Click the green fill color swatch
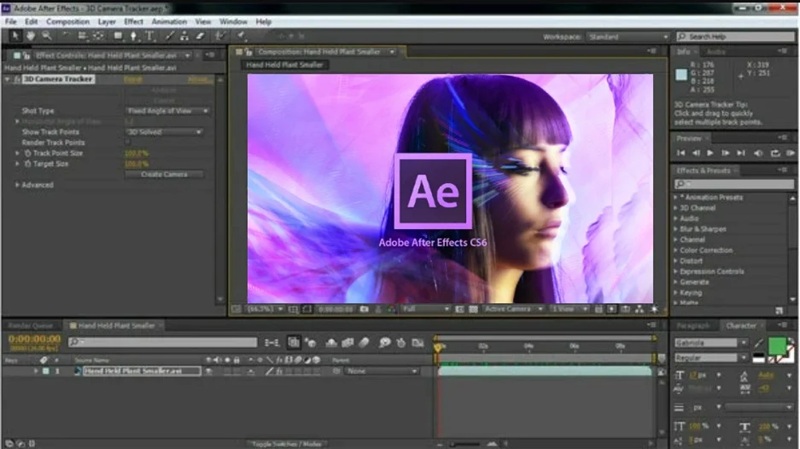 click(777, 346)
